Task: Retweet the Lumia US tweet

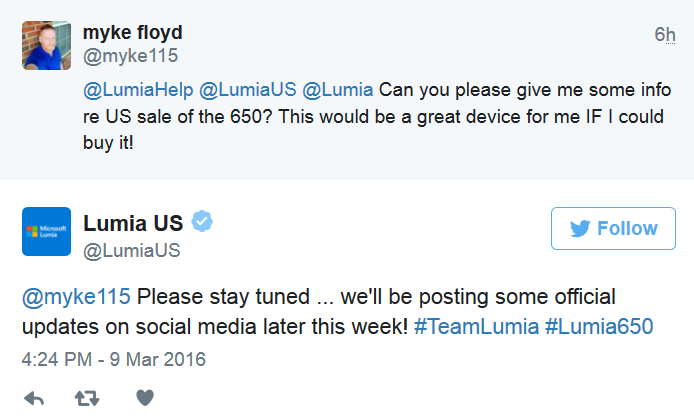Action: point(89,399)
